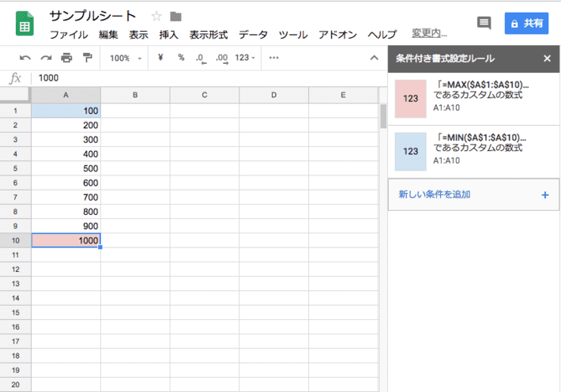Image resolution: width=561 pixels, height=392 pixels.
Task: Click the move to folder icon
Action: coord(175,17)
